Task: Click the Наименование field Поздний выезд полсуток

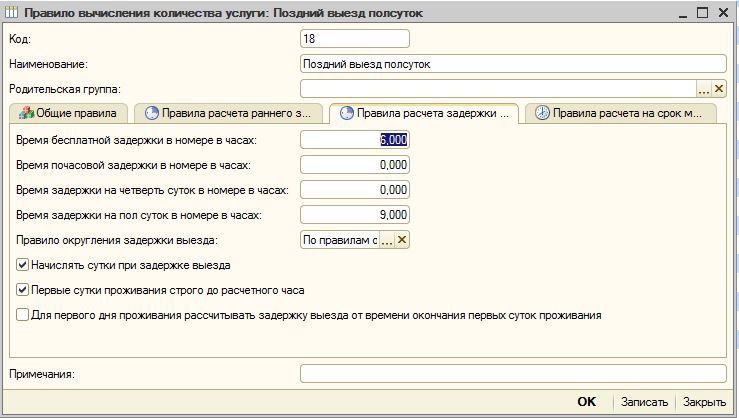Action: click(513, 64)
